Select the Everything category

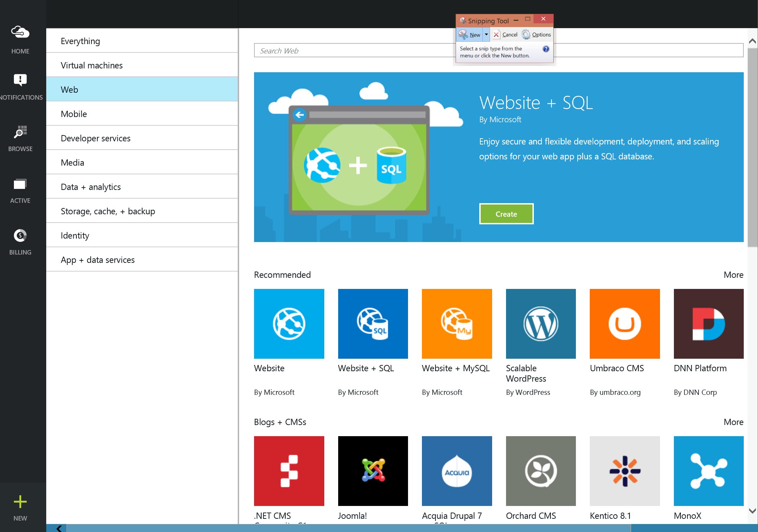[x=142, y=41]
